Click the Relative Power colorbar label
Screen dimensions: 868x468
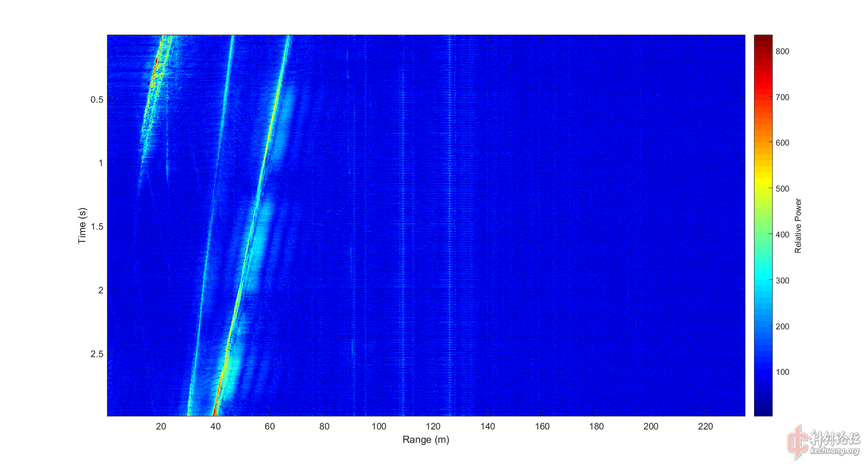798,226
